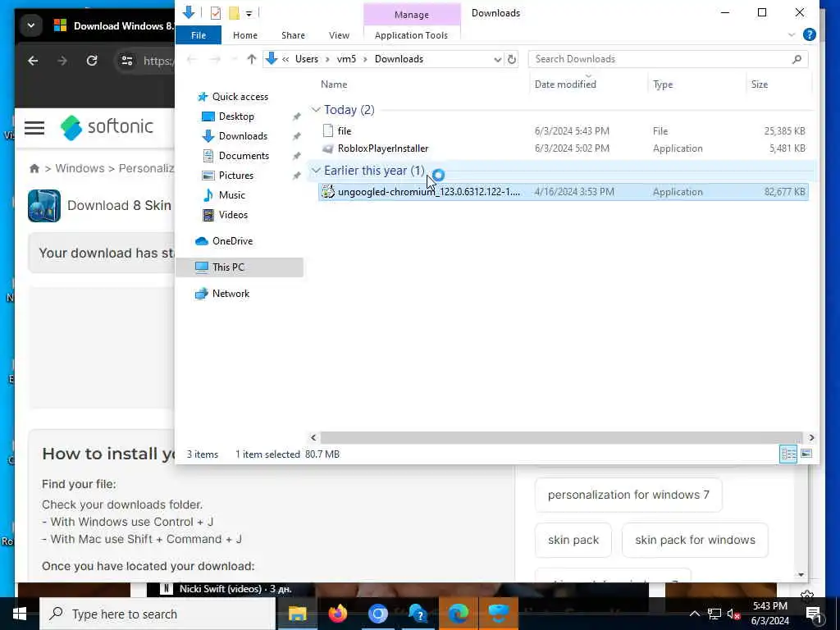Switch to Details view layout icon
This screenshot has width=840, height=630.
[788, 454]
